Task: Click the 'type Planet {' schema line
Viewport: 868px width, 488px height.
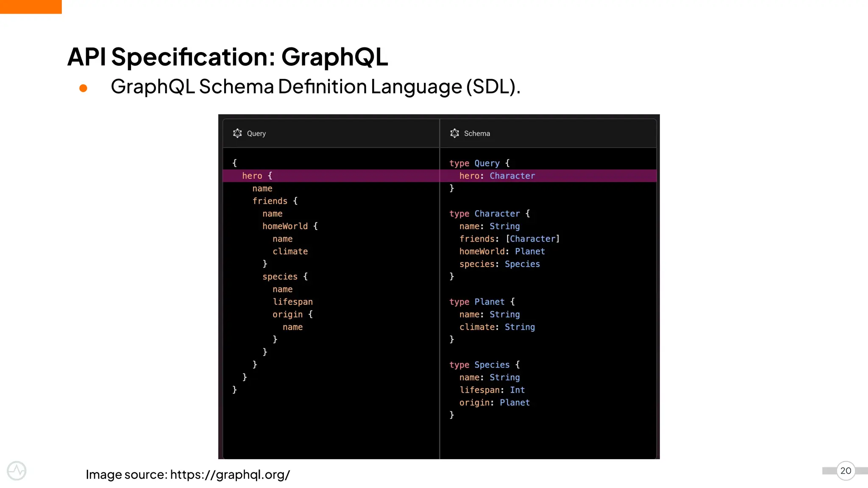Action: 482,302
